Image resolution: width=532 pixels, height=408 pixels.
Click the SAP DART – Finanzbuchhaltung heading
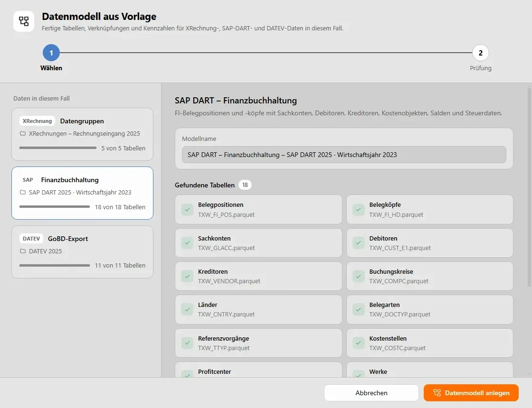pos(236,100)
